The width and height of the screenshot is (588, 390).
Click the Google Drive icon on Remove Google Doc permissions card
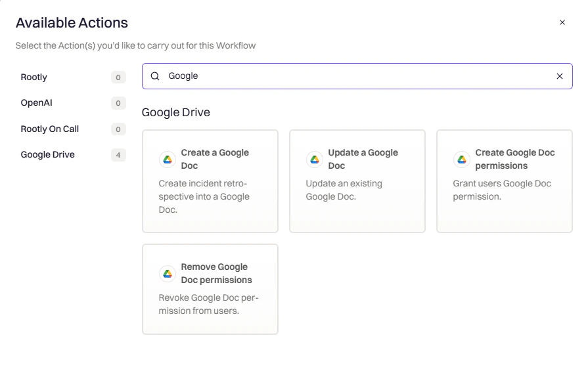[x=168, y=273]
